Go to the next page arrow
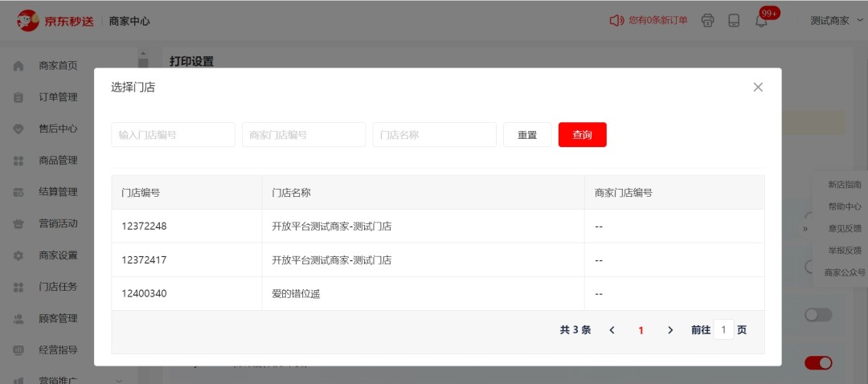868x384 pixels. pos(670,330)
